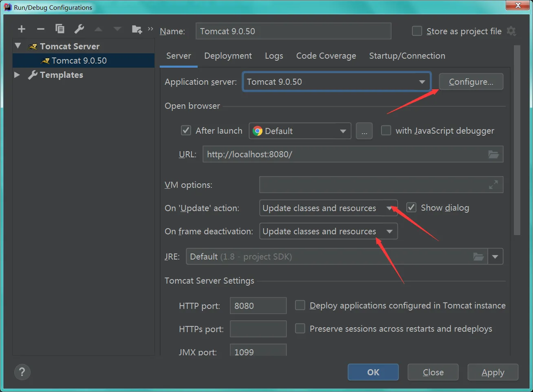Move configuration up arrow

(98, 29)
